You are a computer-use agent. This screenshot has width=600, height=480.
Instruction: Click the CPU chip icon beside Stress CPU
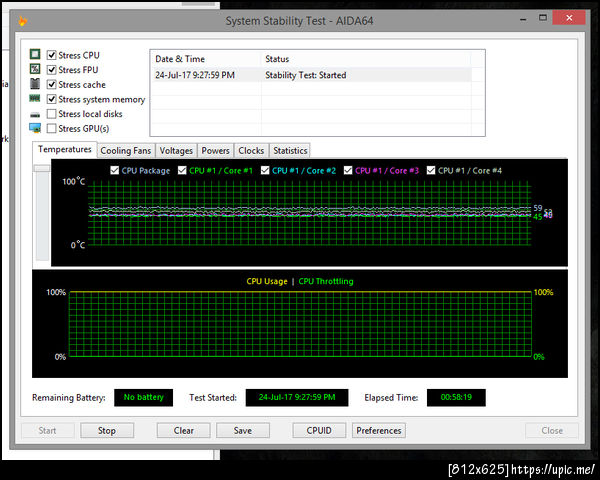pos(35,54)
